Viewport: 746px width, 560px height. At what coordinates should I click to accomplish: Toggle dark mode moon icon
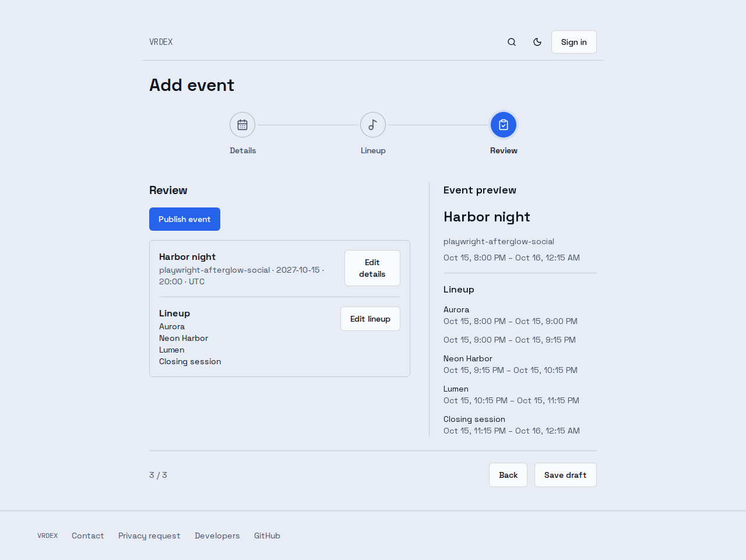click(537, 42)
